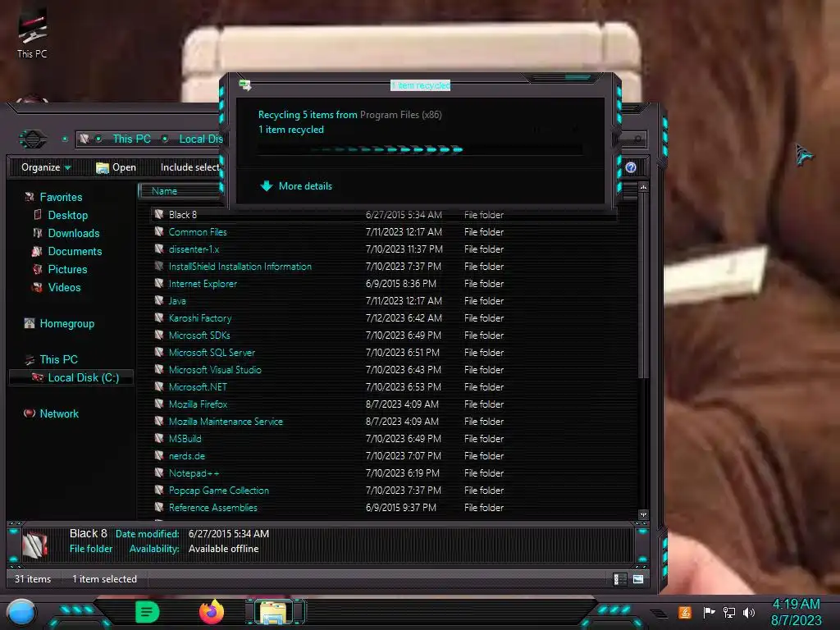Image resolution: width=840 pixels, height=630 pixels.
Task: Click the This PC breadcrumb segment
Action: [131, 139]
